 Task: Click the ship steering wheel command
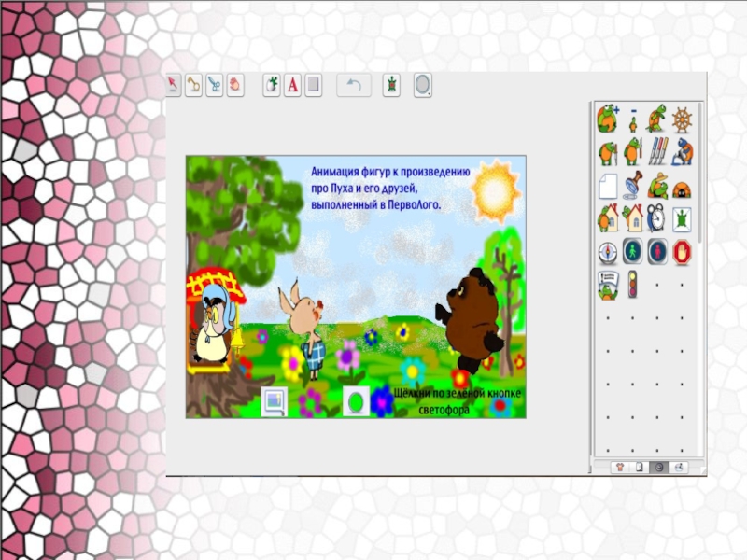tap(682, 120)
